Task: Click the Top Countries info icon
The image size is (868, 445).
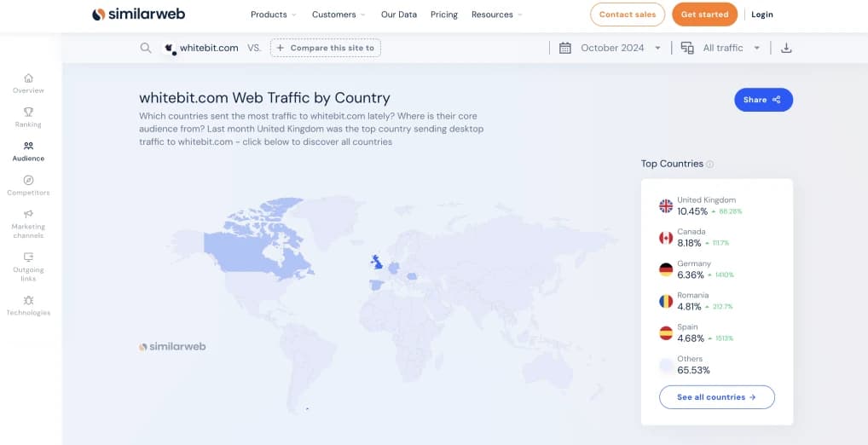Action: tap(710, 165)
